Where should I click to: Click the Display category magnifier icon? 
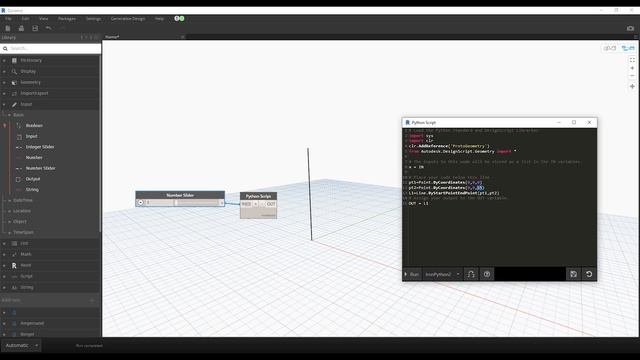click(14, 71)
